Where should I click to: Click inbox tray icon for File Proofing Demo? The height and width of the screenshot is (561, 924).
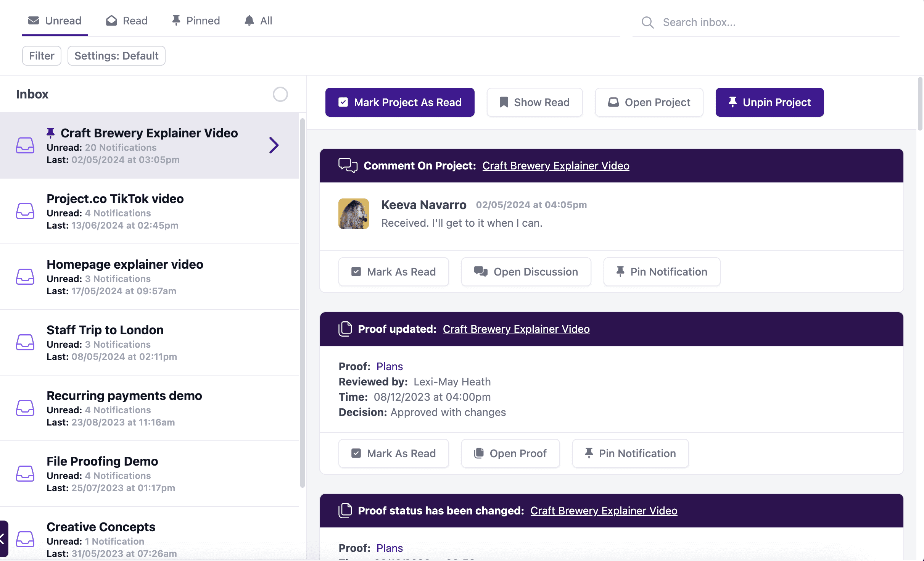pyautogui.click(x=25, y=474)
